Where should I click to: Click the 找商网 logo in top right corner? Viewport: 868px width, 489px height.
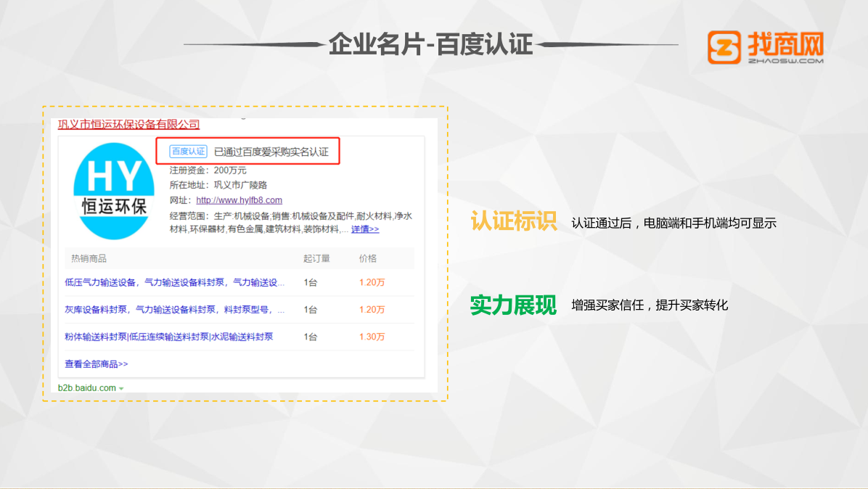[766, 46]
